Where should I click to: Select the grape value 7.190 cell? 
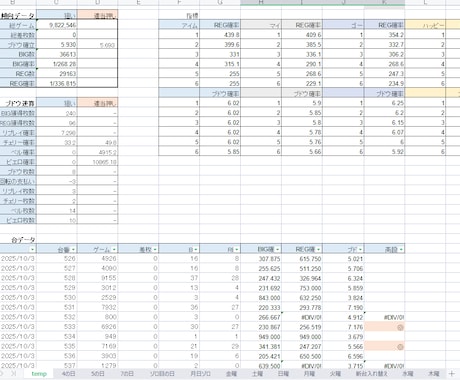[343, 307]
